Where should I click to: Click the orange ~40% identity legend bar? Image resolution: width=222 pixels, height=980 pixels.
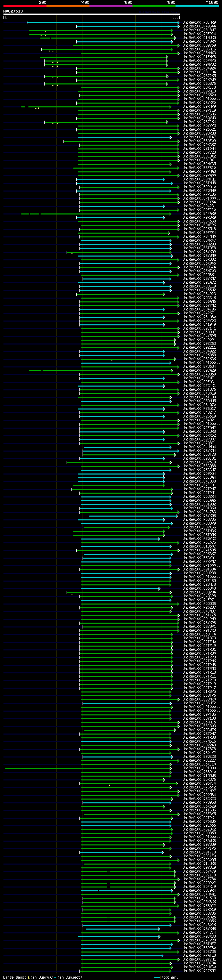click(68, 6)
